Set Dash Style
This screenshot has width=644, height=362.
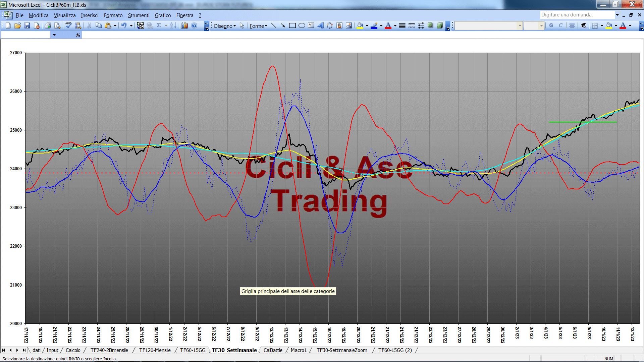pos(412,25)
